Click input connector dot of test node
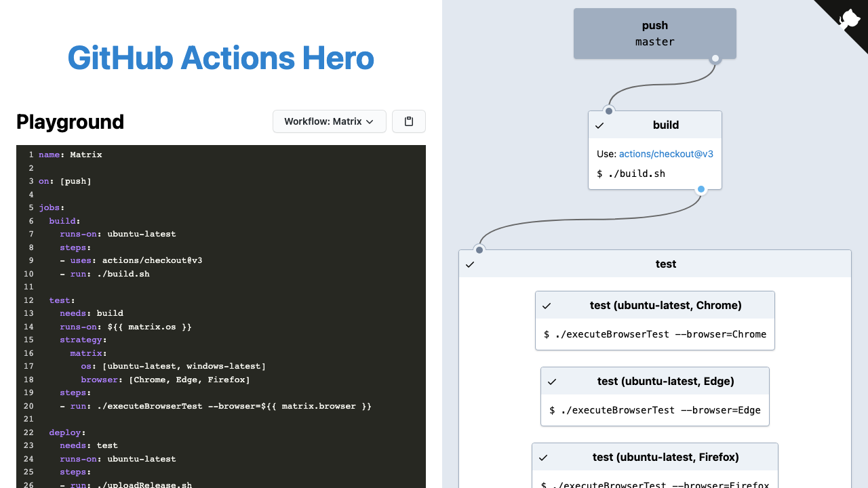 (x=479, y=250)
